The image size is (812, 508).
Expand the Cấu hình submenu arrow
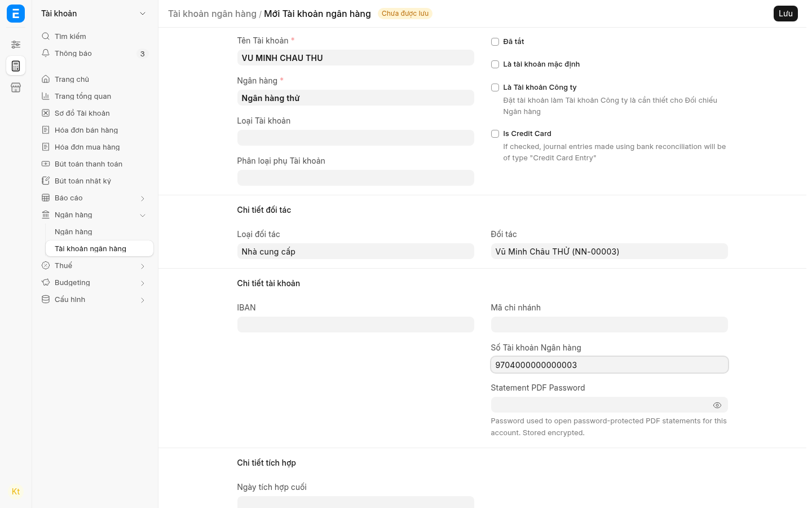(143, 300)
